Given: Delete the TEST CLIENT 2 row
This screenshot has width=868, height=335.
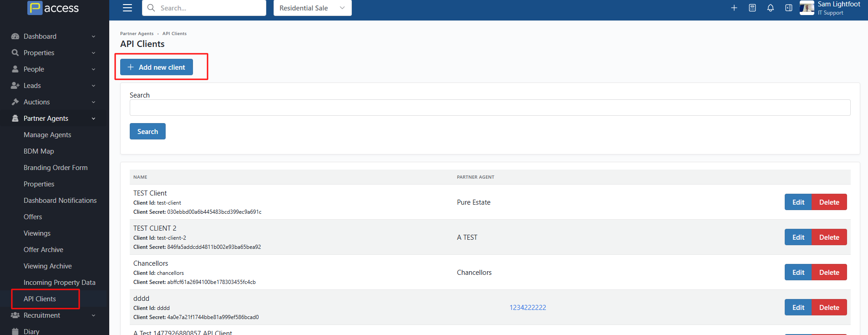Looking at the screenshot, I should (x=829, y=237).
